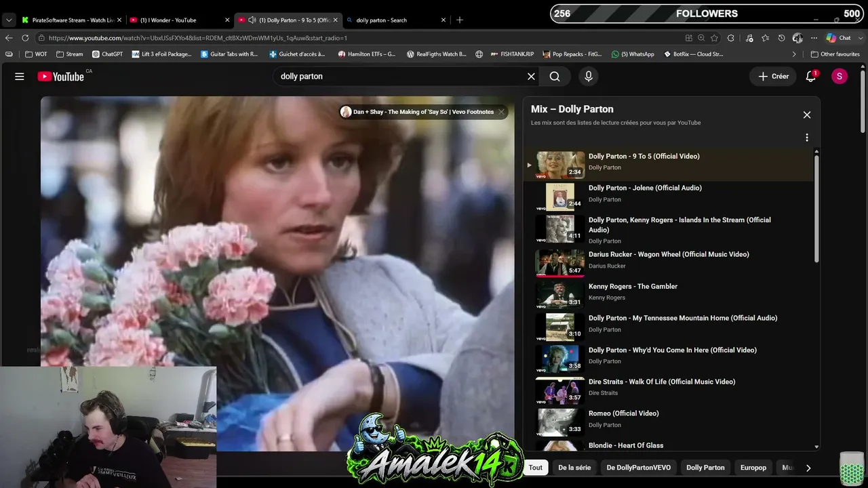Click the Créer button
The image size is (868, 488).
point(773,77)
